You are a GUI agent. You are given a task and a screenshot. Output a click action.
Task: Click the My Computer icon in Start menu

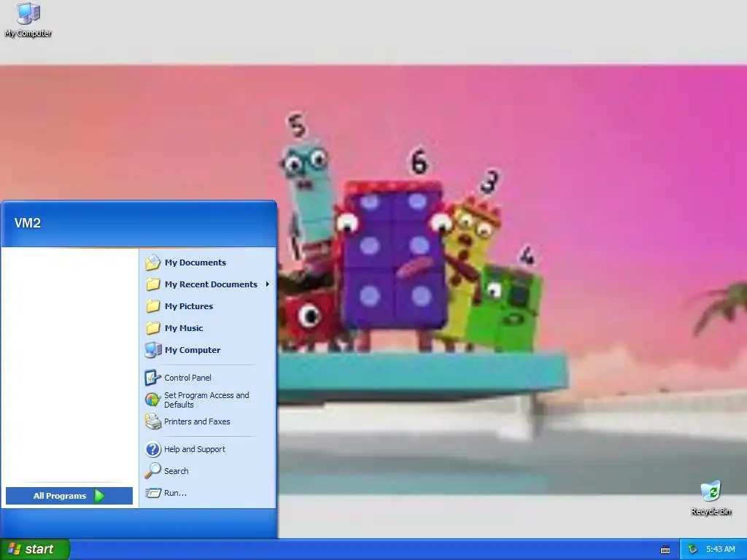point(153,350)
